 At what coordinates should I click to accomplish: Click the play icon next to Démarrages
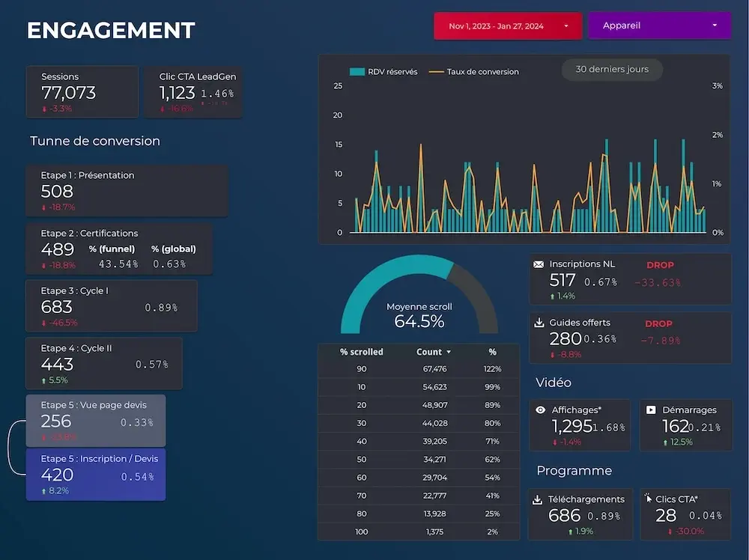(650, 410)
